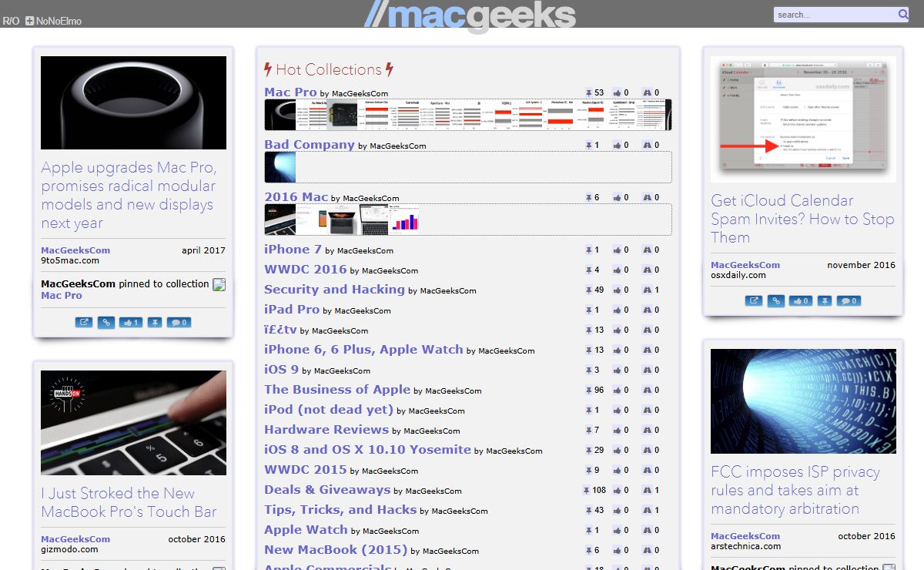Open 'I Just Stroked the New MacBook Pro's Touch Bar'
The width and height of the screenshot is (924, 570).
tap(129, 502)
